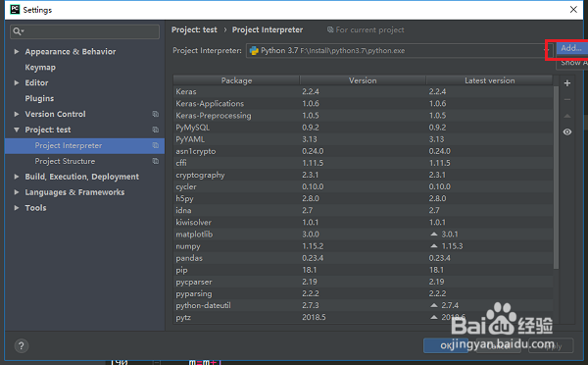The width and height of the screenshot is (588, 365).
Task: Click the upgrade package arrow icon
Action: (567, 116)
